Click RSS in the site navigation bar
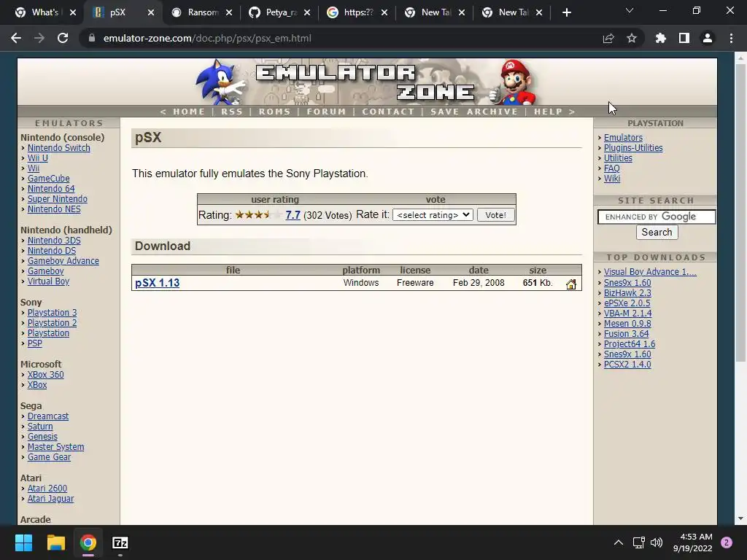747x560 pixels. (232, 112)
